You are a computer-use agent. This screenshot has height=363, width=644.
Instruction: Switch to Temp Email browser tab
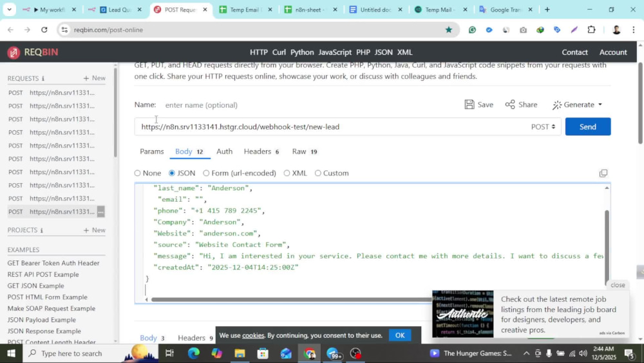(x=245, y=10)
